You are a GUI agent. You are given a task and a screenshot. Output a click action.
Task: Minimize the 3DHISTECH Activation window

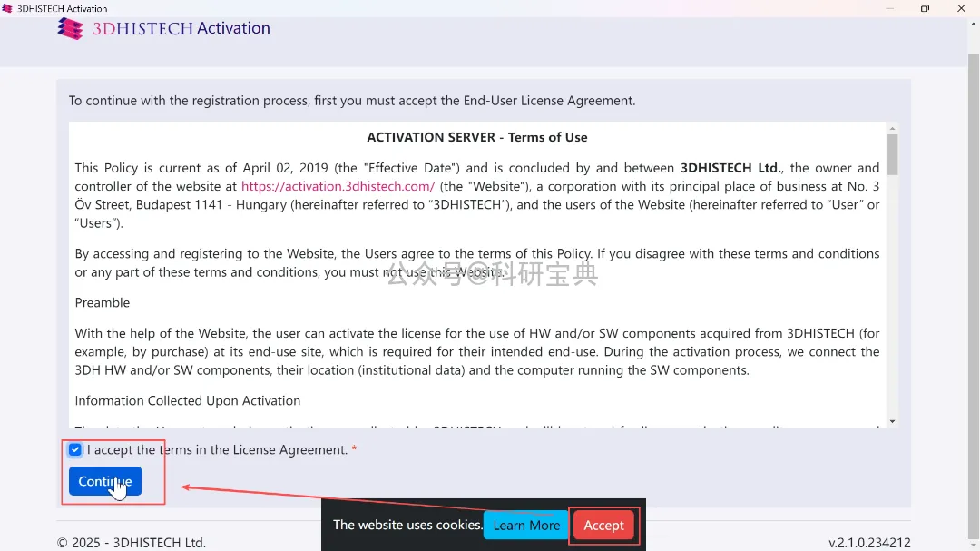tap(889, 8)
